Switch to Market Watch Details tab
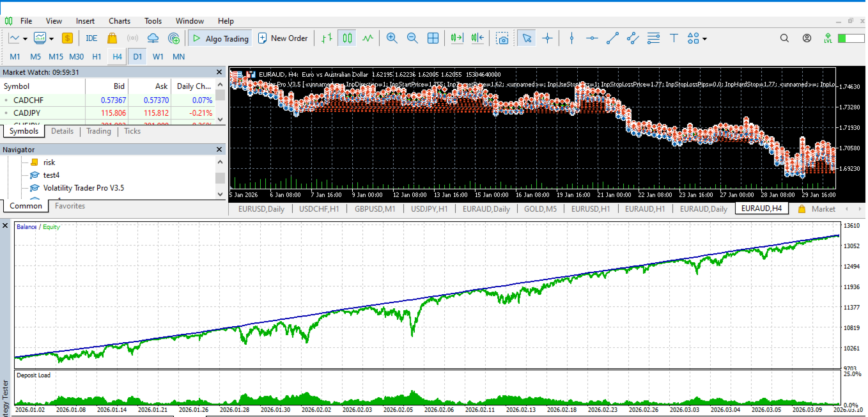 [63, 131]
